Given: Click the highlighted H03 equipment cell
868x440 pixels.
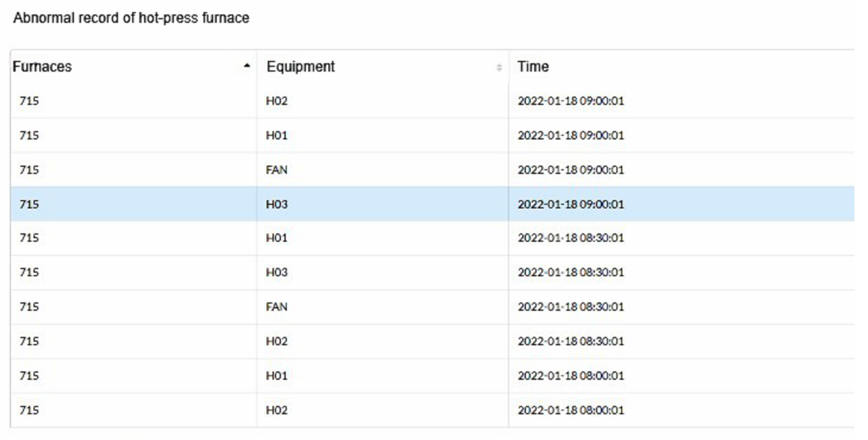Looking at the screenshot, I should pyautogui.click(x=276, y=204).
